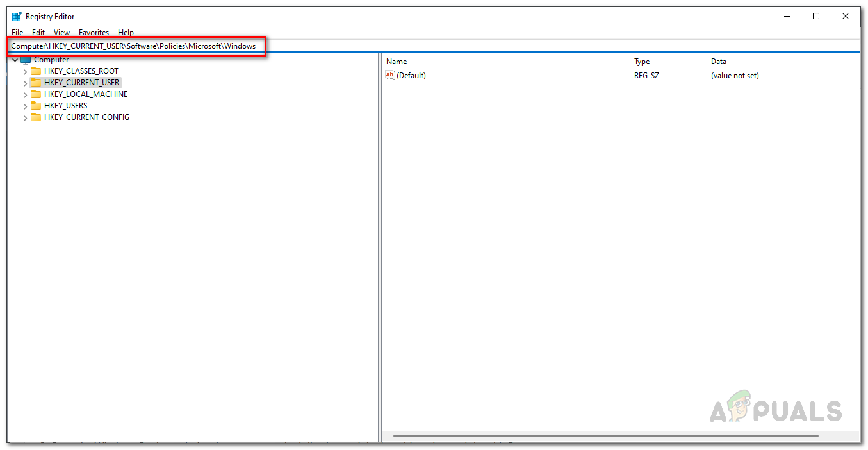Click the (value not set) data cell
Viewport: 868px width, 450px height.
tap(735, 76)
